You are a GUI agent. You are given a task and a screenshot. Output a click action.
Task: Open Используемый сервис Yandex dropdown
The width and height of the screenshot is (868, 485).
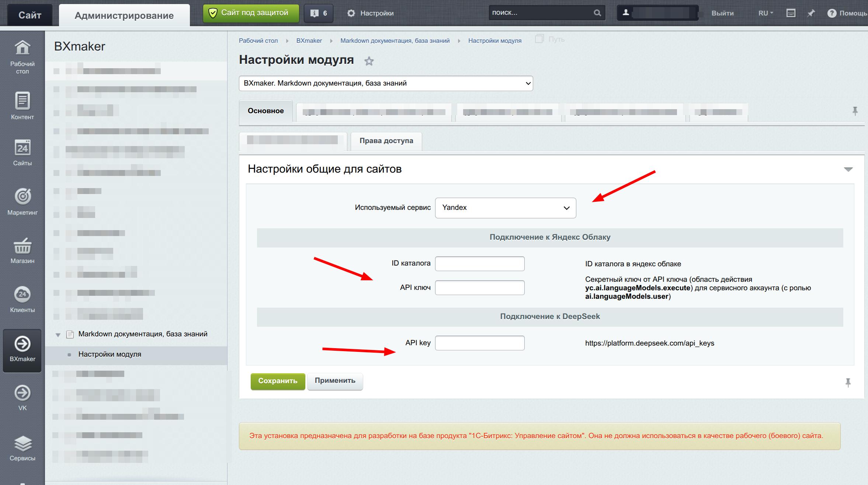click(x=505, y=208)
